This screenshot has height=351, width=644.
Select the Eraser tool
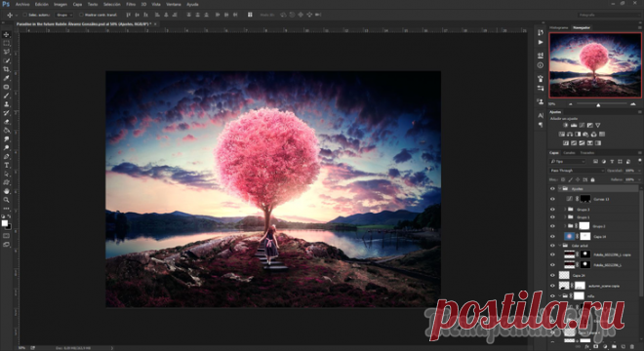pos(6,122)
